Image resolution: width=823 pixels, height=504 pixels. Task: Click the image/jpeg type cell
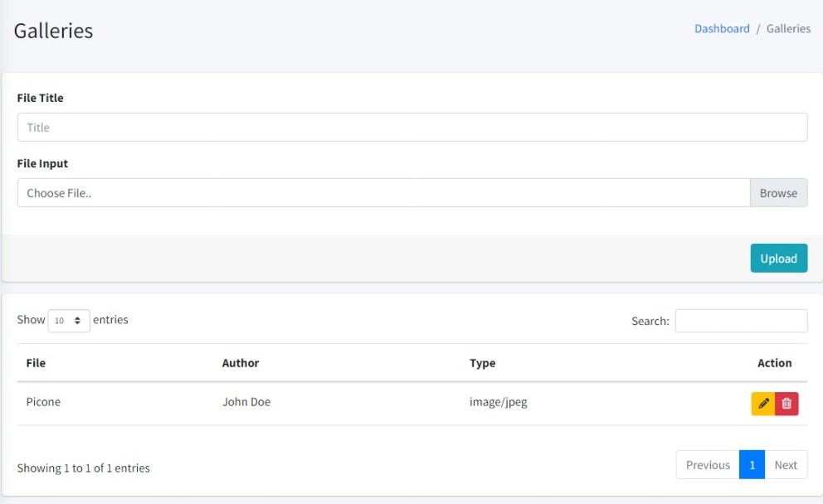pyautogui.click(x=498, y=402)
